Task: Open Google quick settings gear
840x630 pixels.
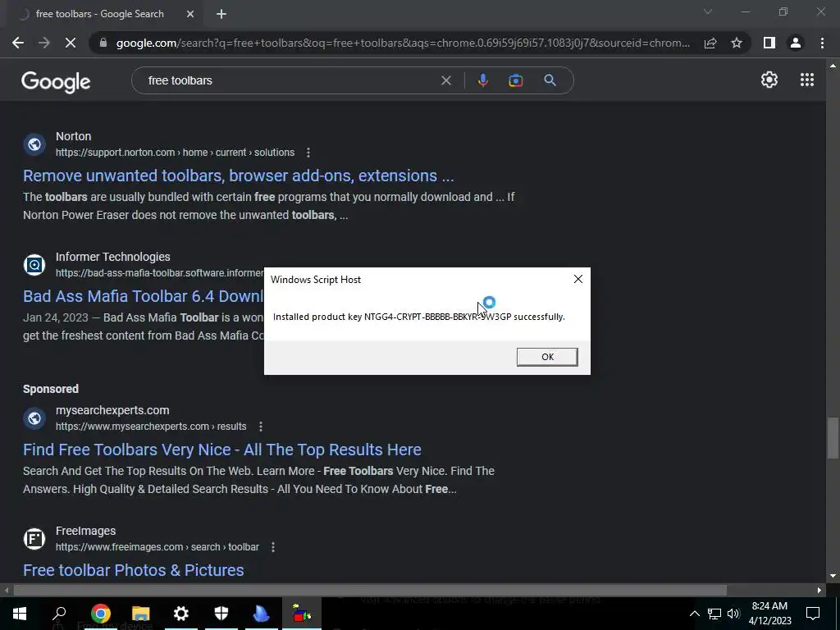Action: (x=769, y=80)
